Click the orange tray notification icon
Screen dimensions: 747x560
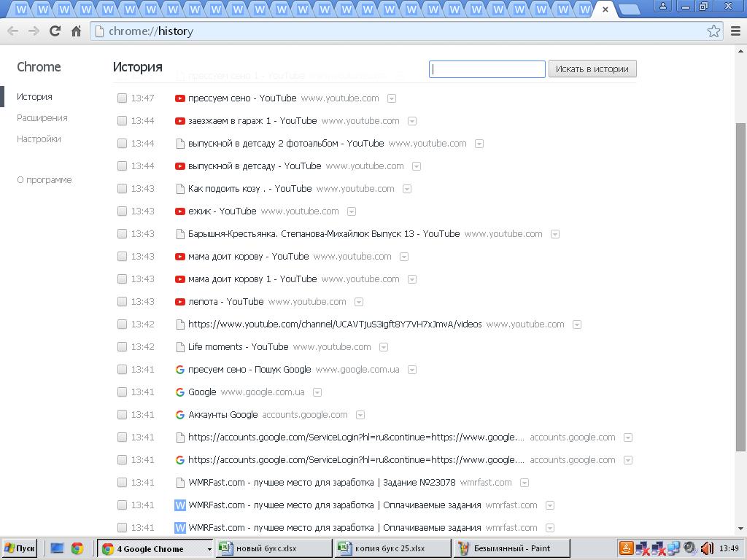click(x=626, y=548)
